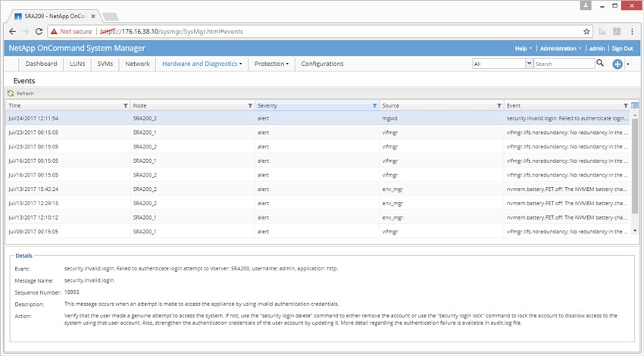Select the Jul/13/2017 12:10:12 event row
The image size is (644, 356).
click(x=317, y=217)
